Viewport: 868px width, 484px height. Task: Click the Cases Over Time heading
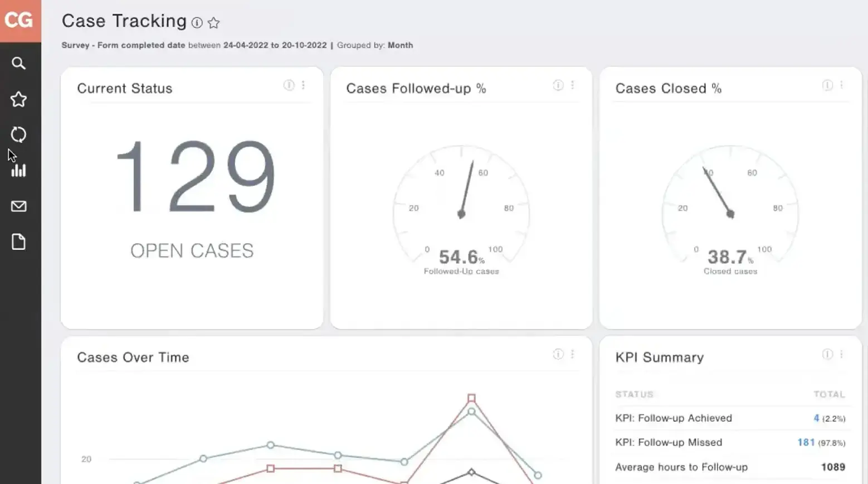[x=133, y=357]
